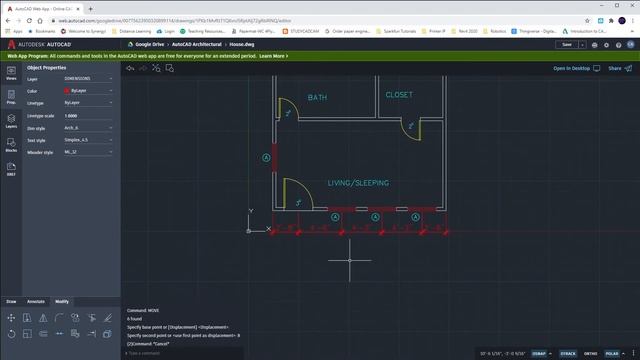Select the Scale tool icon

tap(27, 334)
